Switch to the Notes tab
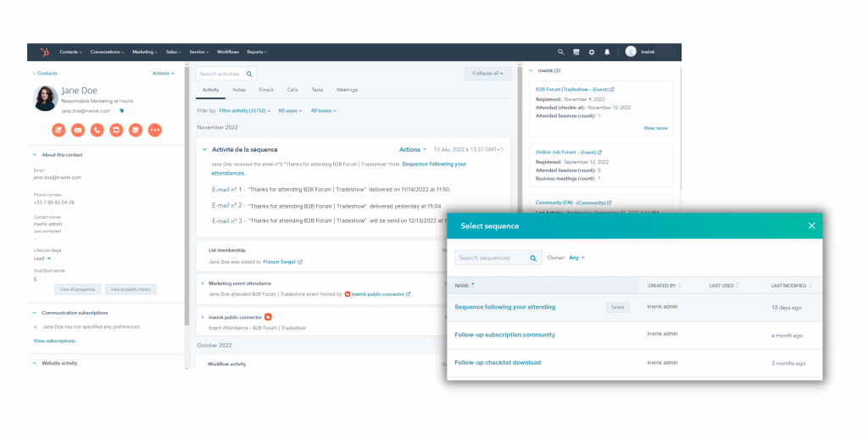Screen dimensions: 868x434 [x=239, y=90]
